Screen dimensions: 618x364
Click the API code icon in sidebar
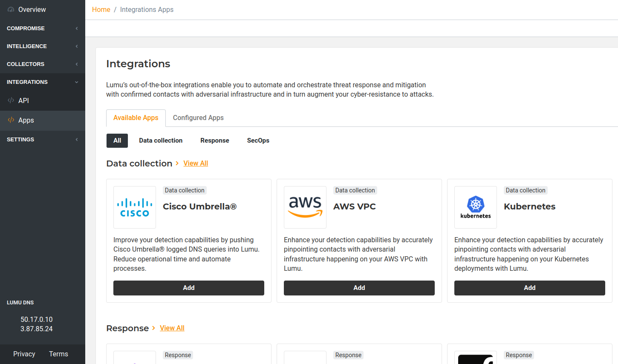pos(11,100)
